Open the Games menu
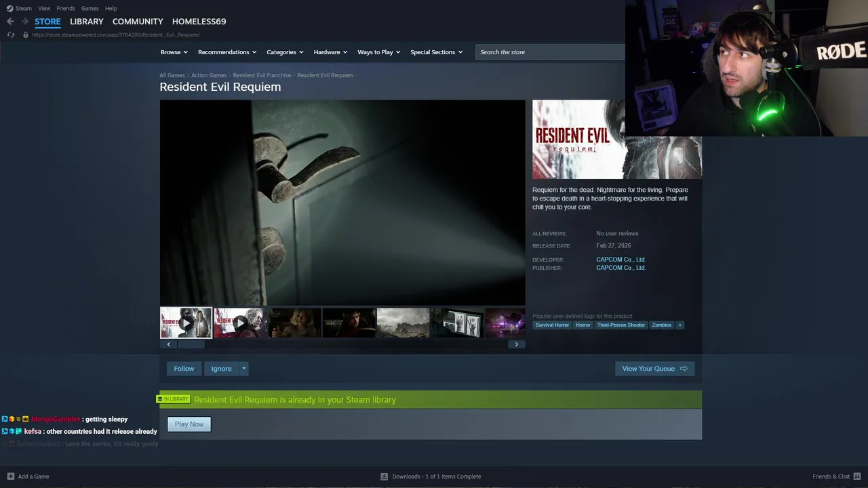Image resolution: width=868 pixels, height=488 pixels. 90,8
